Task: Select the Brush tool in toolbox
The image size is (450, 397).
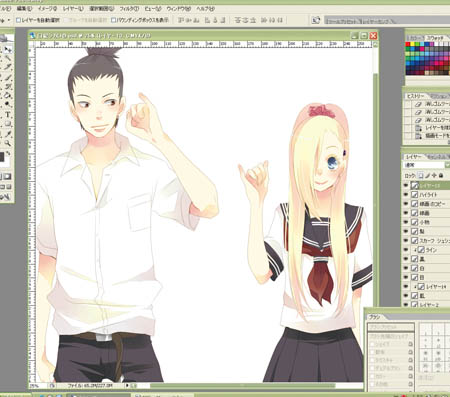Action: (x=8, y=77)
